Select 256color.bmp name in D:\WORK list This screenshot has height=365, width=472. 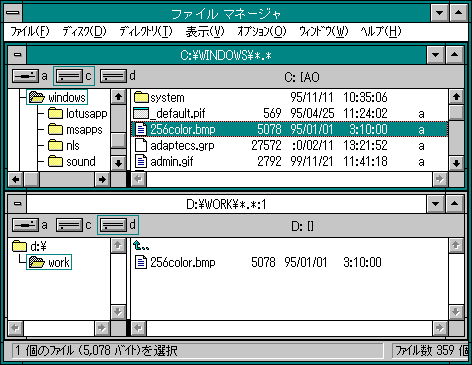(183, 263)
